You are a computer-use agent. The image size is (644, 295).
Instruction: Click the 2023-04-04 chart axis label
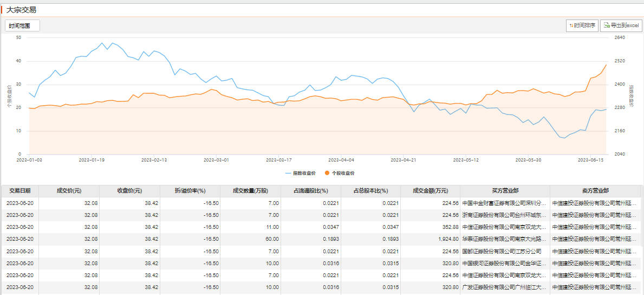[341, 159]
